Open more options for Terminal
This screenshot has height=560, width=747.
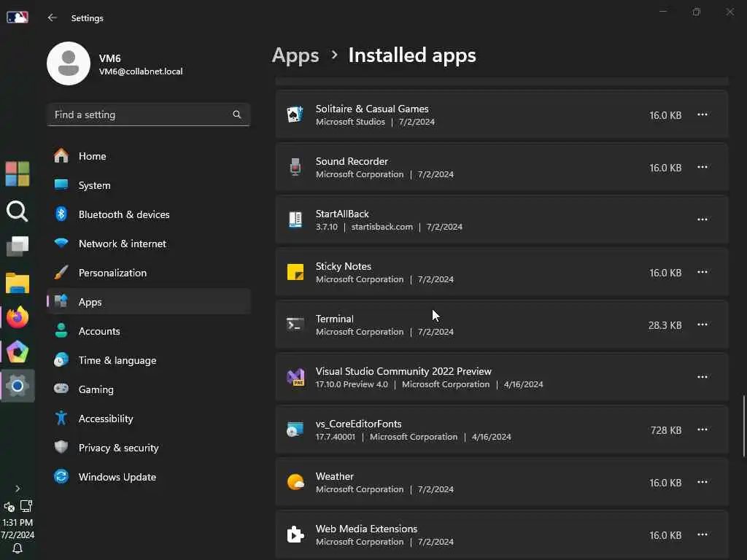[702, 324]
